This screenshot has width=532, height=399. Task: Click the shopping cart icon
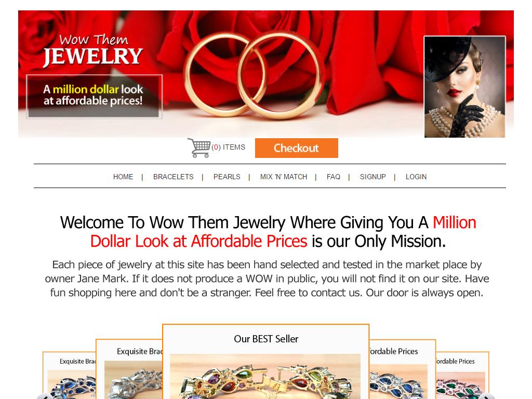point(199,148)
